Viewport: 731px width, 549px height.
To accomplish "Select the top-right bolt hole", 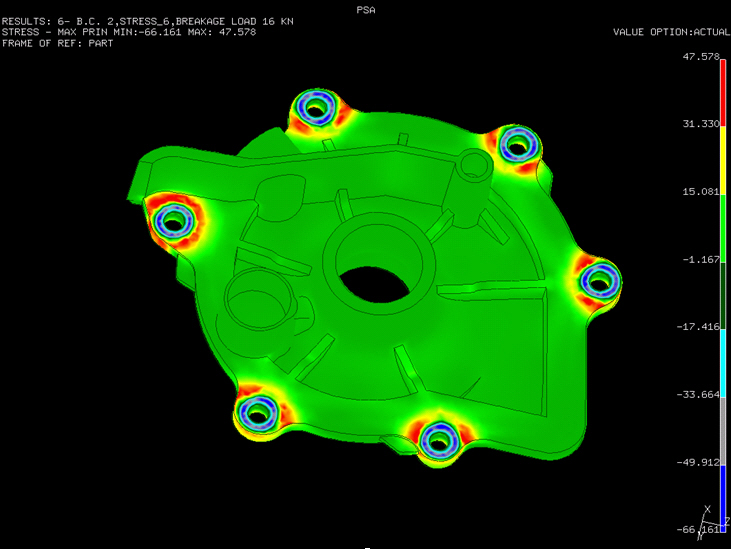I will [517, 145].
